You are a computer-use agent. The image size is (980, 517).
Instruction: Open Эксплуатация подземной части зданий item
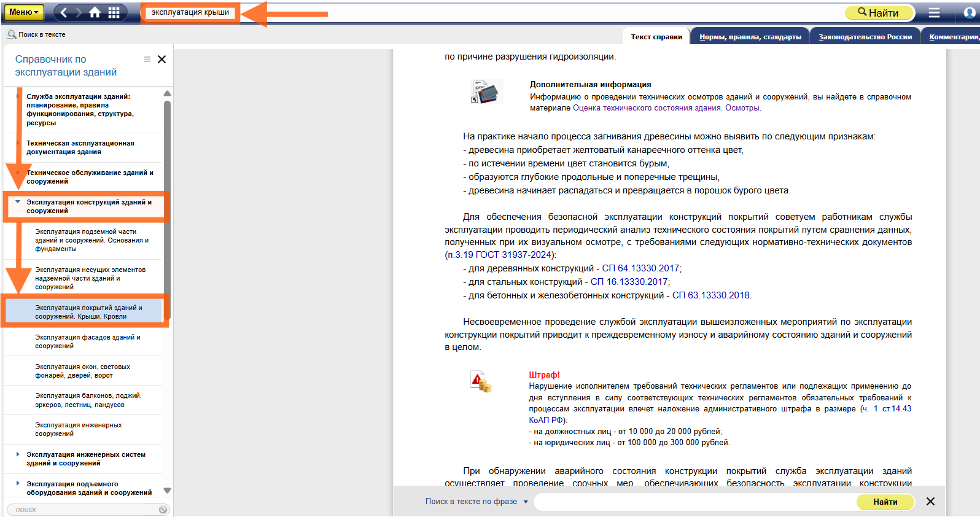click(x=92, y=240)
